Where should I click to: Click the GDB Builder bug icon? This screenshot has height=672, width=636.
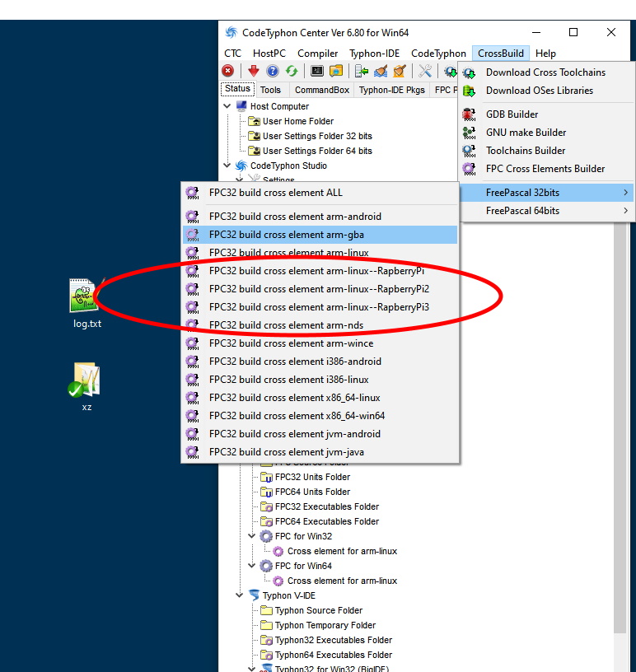tap(469, 114)
